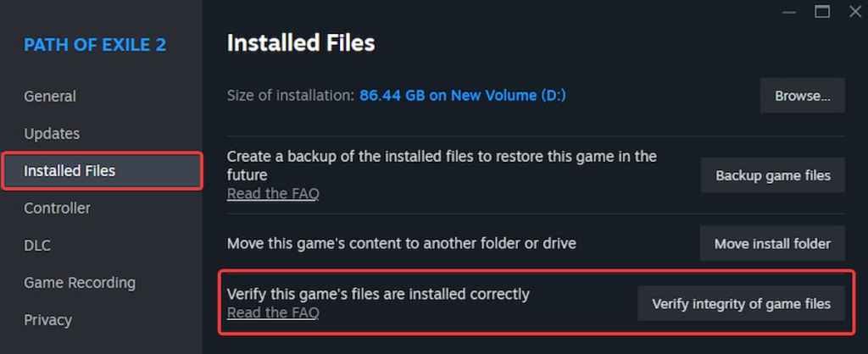This screenshot has height=354, width=868.
Task: Click Move install folder button
Action: (772, 243)
